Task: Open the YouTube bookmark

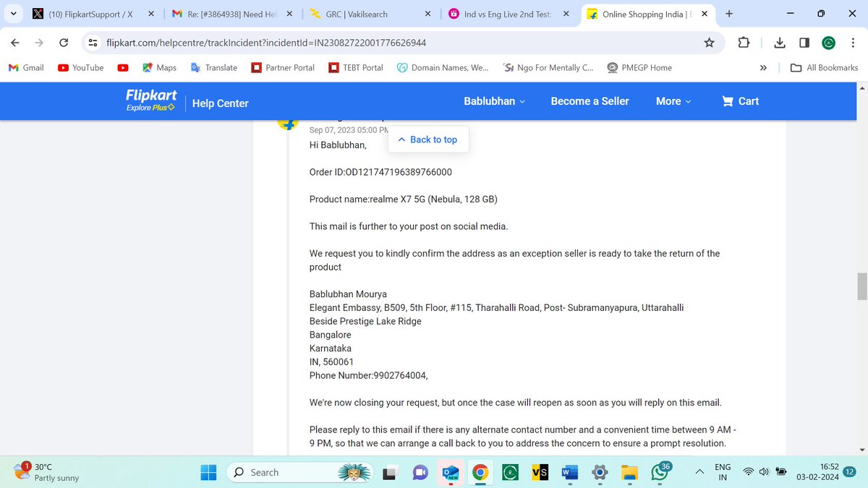Action: tap(80, 67)
